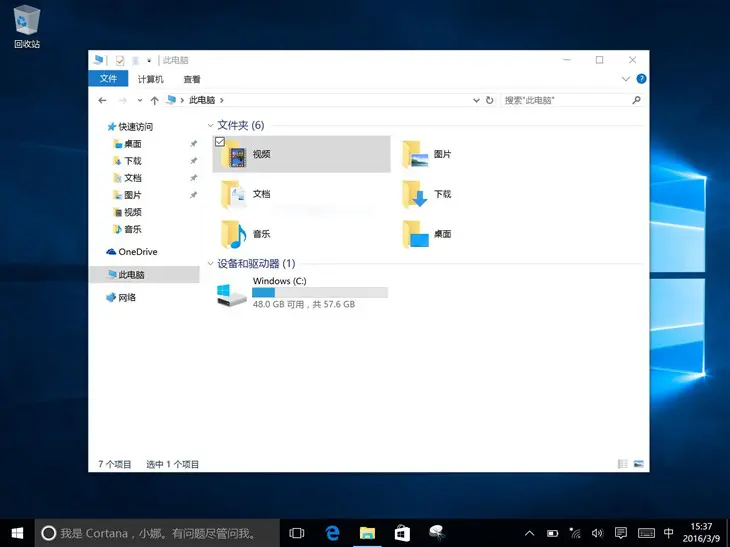Go up one level arrow

(x=155, y=100)
